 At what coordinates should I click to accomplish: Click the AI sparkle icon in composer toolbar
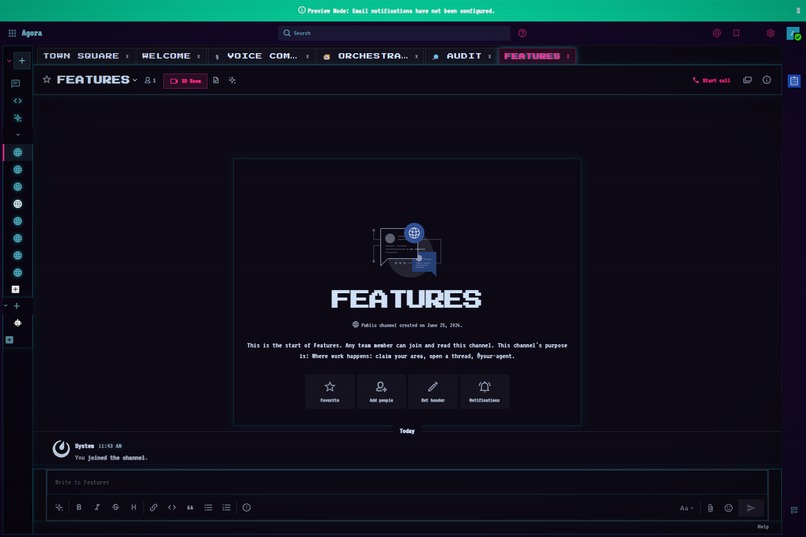pos(59,508)
